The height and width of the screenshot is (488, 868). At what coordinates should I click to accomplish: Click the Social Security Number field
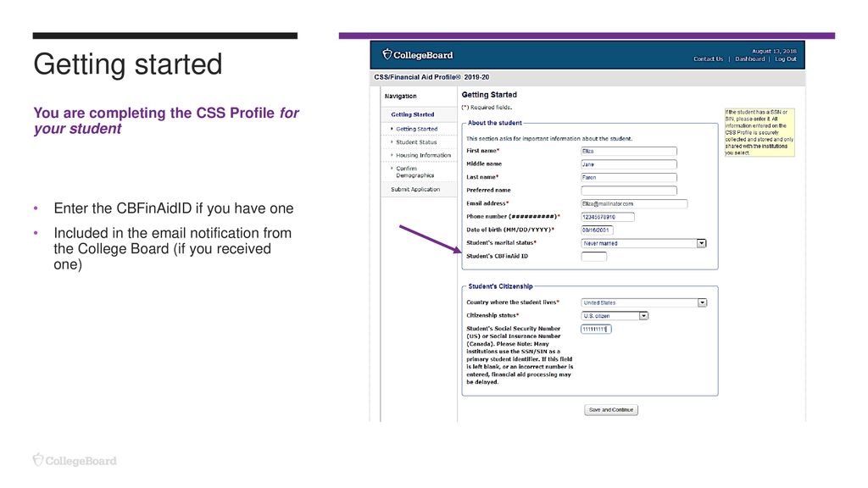[x=596, y=330]
